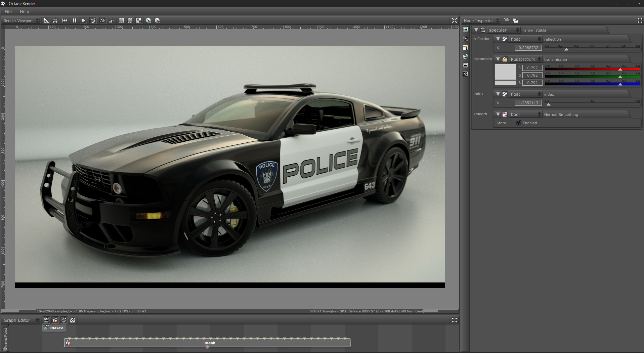Click the hash grid icon in viewport toolbar

55,20
